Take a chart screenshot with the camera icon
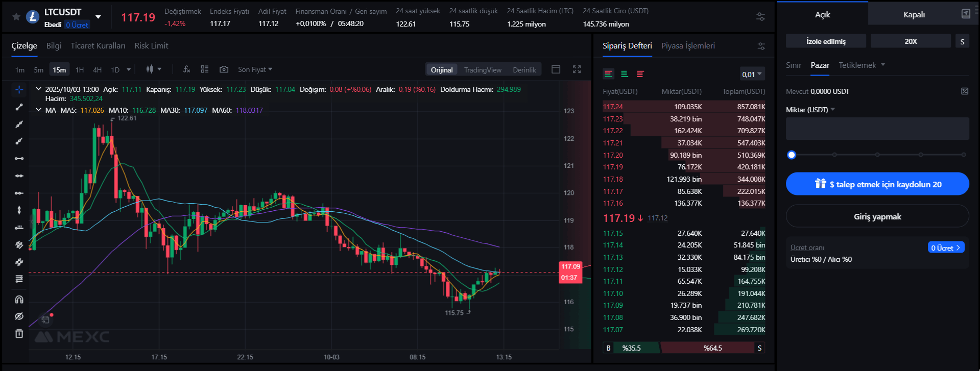The height and width of the screenshot is (371, 980). pyautogui.click(x=224, y=69)
